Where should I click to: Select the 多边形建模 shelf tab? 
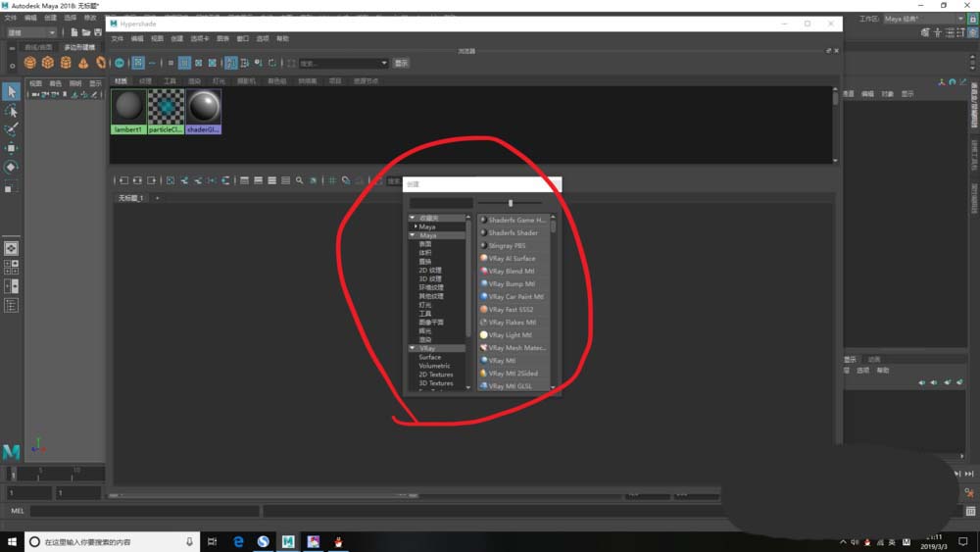(80, 47)
